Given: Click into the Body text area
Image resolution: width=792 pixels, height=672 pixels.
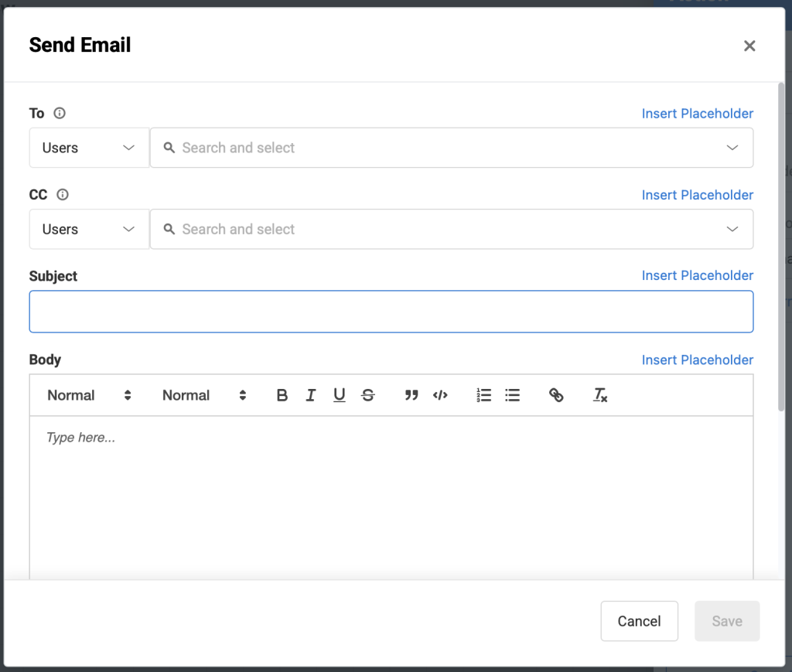Looking at the screenshot, I should (x=391, y=497).
